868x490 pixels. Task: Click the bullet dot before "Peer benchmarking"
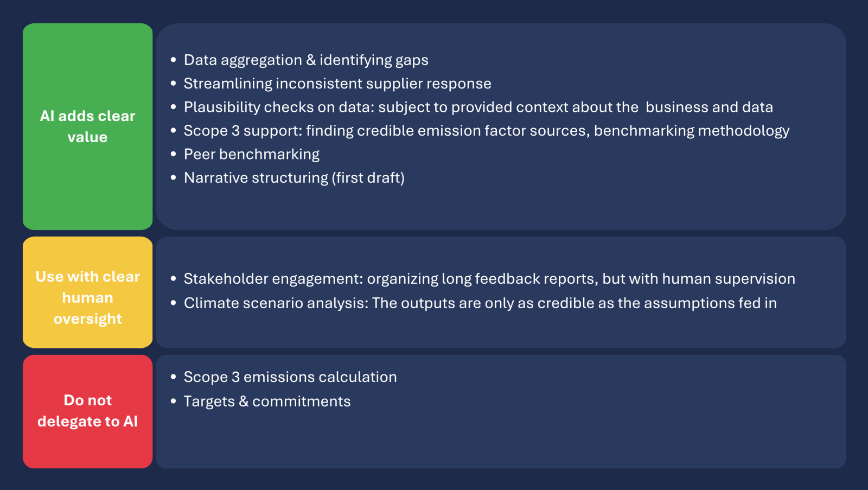click(174, 155)
